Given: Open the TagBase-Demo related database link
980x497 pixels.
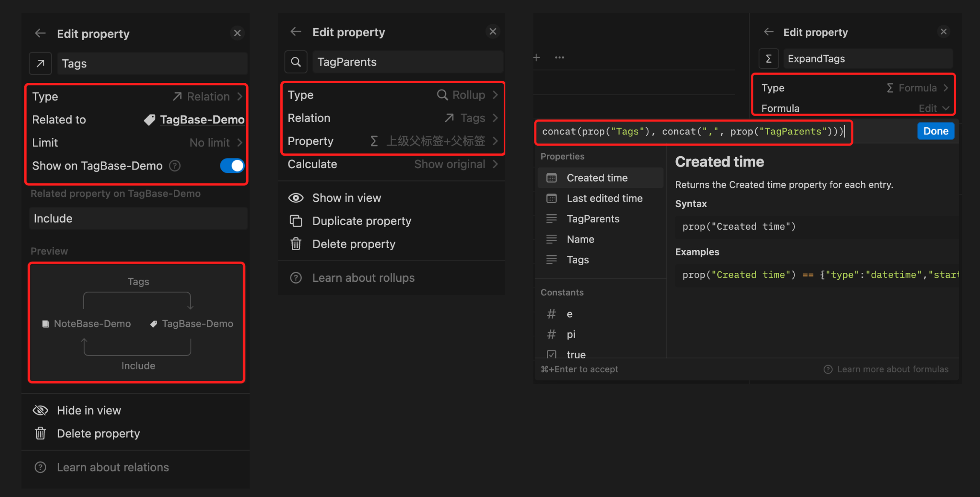Looking at the screenshot, I should pos(202,120).
